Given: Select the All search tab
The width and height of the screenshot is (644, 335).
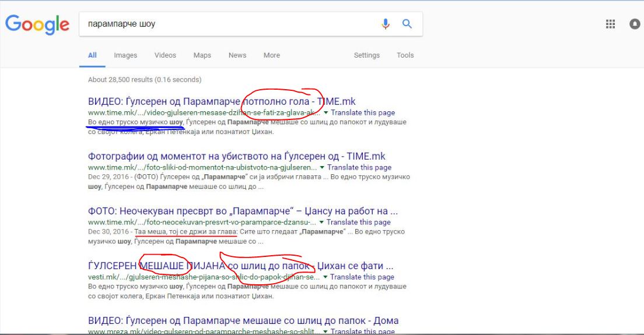Looking at the screenshot, I should pyautogui.click(x=92, y=55).
